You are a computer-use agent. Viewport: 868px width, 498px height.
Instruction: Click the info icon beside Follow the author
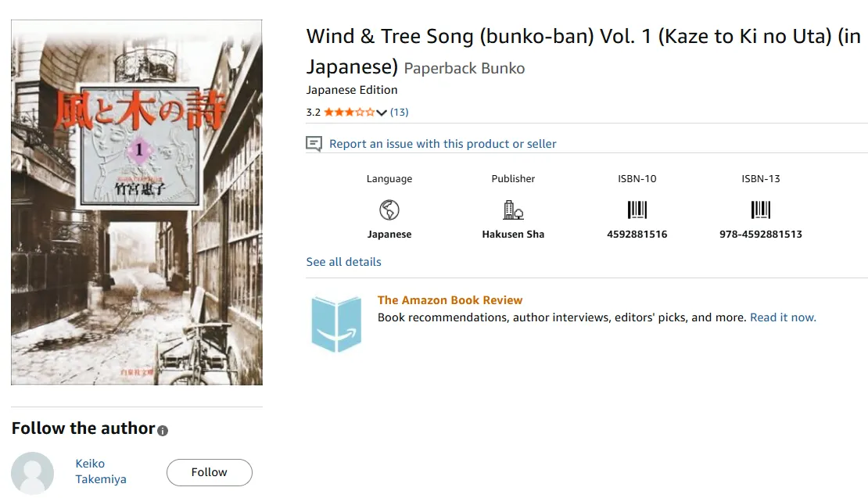tap(163, 431)
